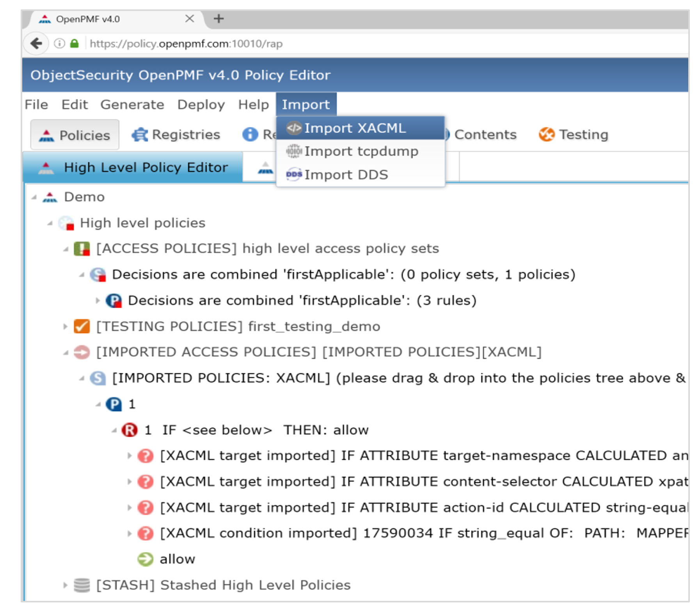The height and width of the screenshot is (611, 700).
Task: Click the P icon beside '3 rules' row
Action: coord(114,301)
